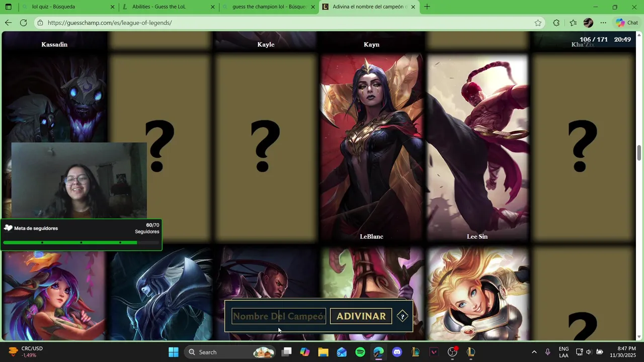Open the Windows Start menu
The height and width of the screenshot is (362, 644).
coord(174,352)
